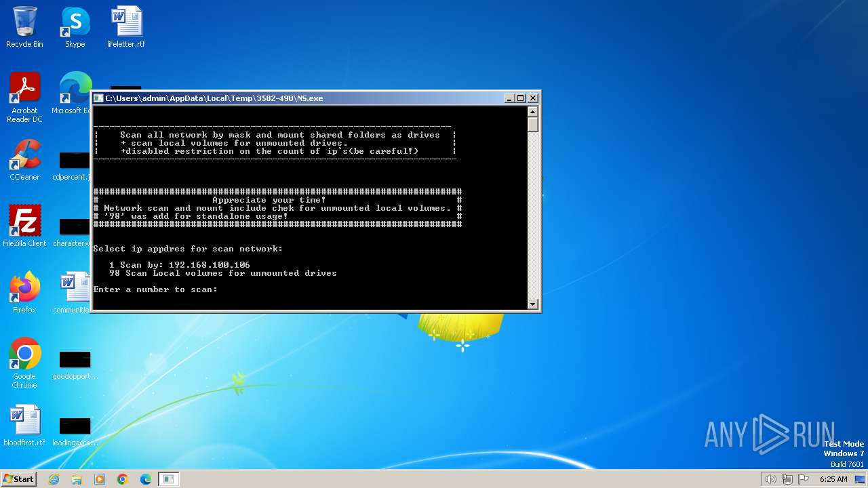Select the cdpercent file icon
Screen dimensions: 868x488
click(x=73, y=165)
